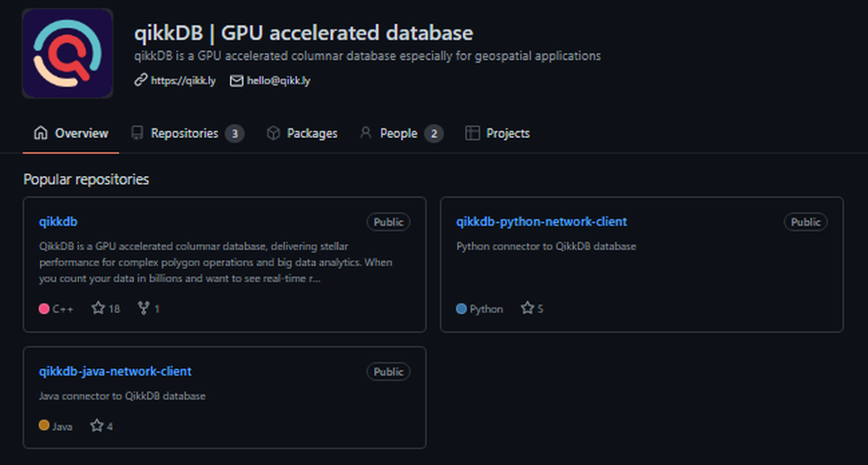
Task: Click the Java language label
Action: 62,426
